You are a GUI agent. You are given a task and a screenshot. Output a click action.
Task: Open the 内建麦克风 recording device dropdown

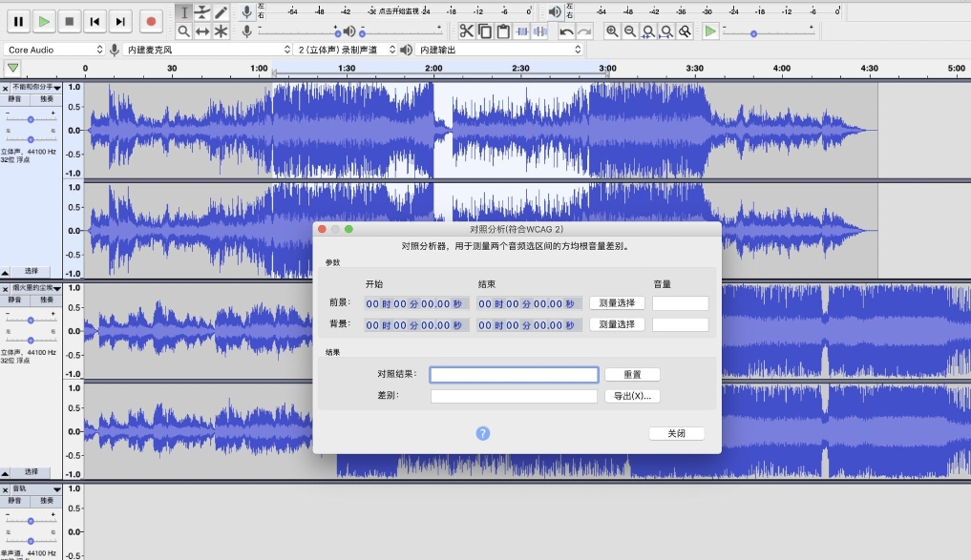[207, 50]
